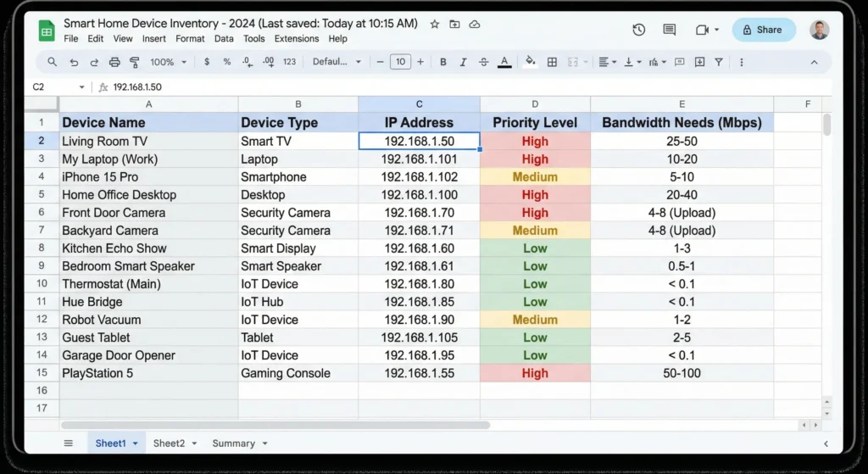This screenshot has width=868, height=474.
Task: Move the document to a folder
Action: click(x=454, y=25)
